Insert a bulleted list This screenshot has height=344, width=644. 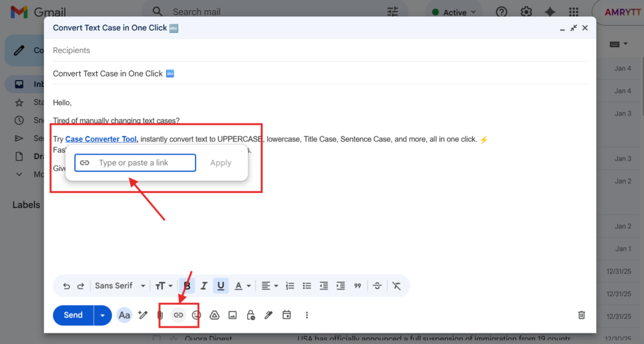307,286
